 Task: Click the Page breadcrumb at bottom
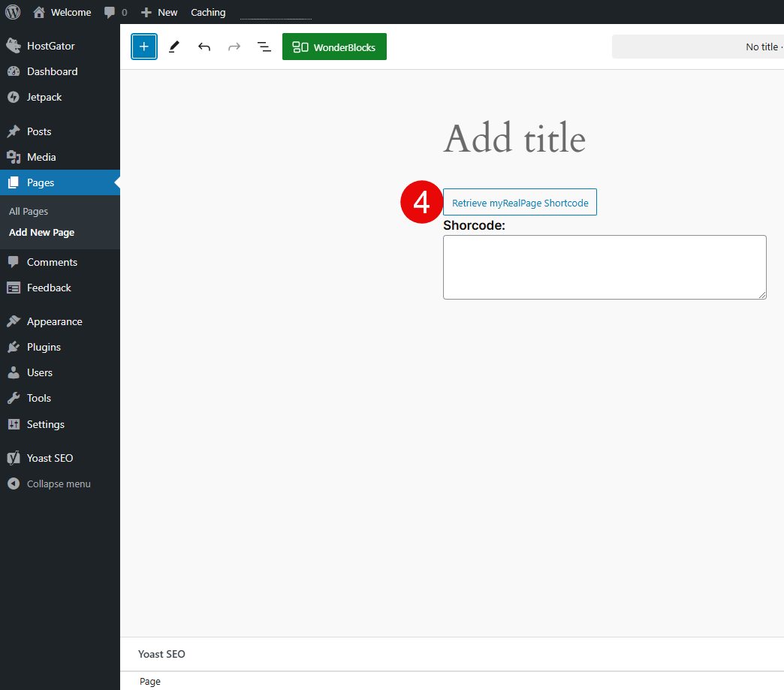[150, 681]
